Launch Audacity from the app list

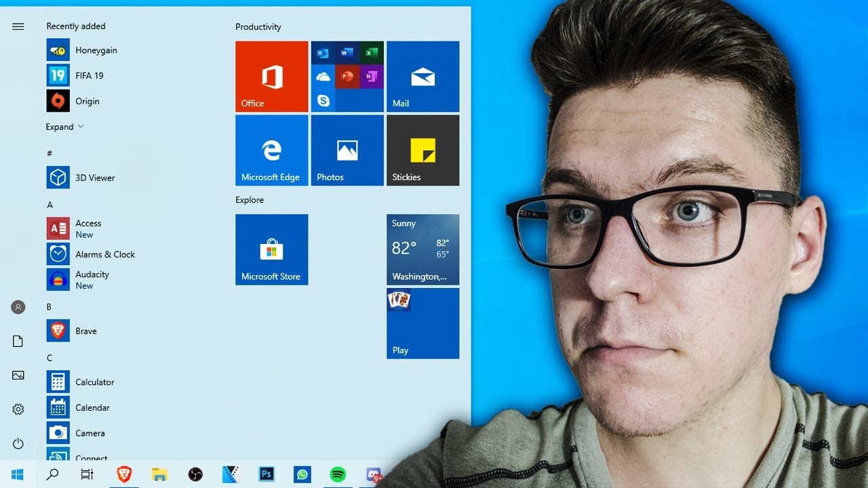pos(79,279)
